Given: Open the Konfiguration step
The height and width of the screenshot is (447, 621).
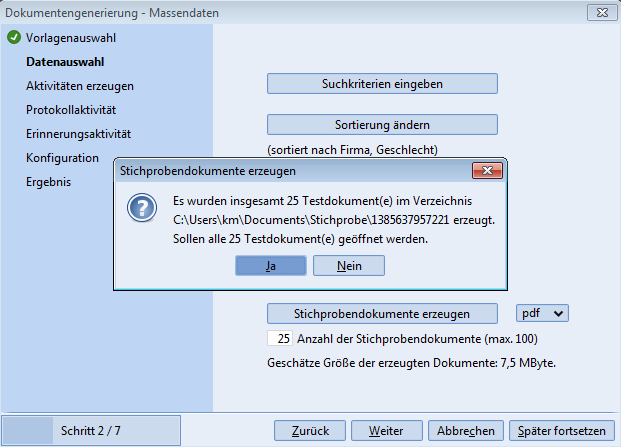Looking at the screenshot, I should 62,158.
